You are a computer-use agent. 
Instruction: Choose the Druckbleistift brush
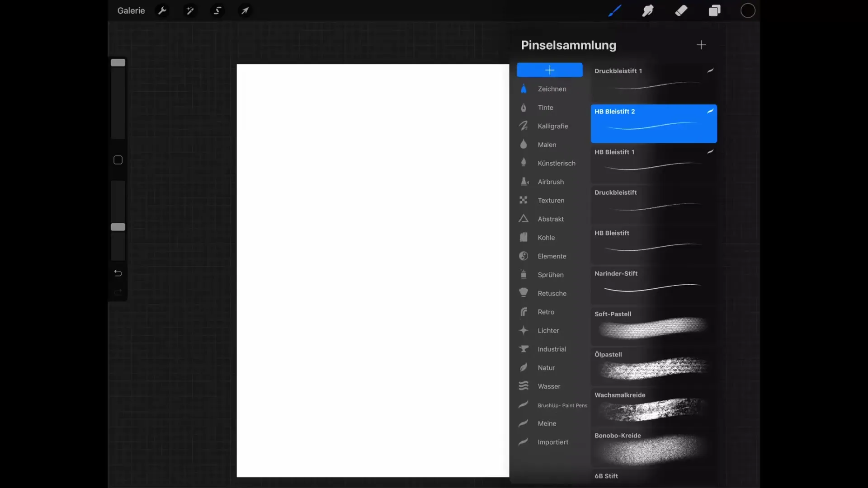click(x=654, y=205)
